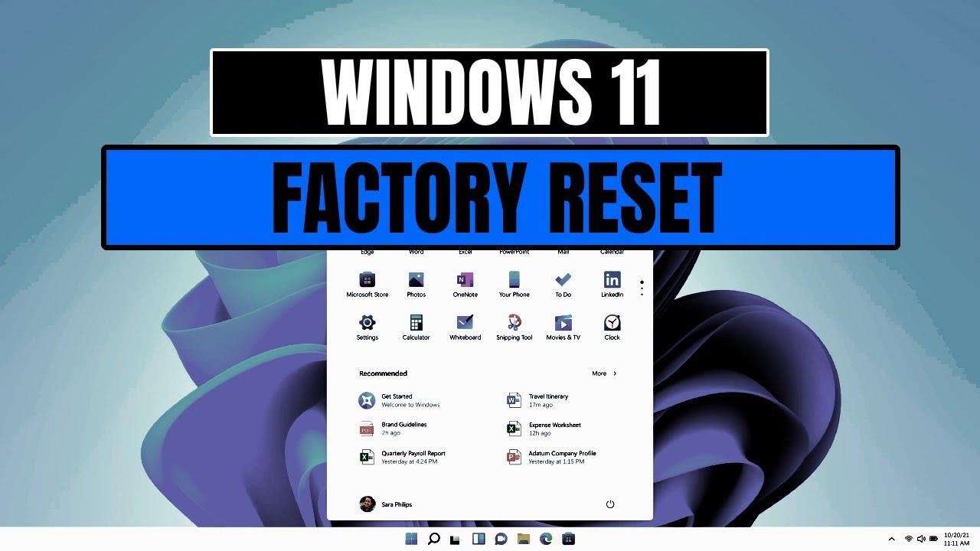Open Microsoft Store from pinned apps

[x=367, y=284]
